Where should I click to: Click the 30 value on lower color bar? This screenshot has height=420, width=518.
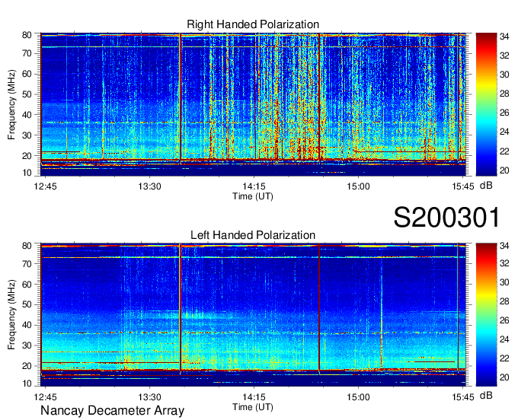(504, 282)
